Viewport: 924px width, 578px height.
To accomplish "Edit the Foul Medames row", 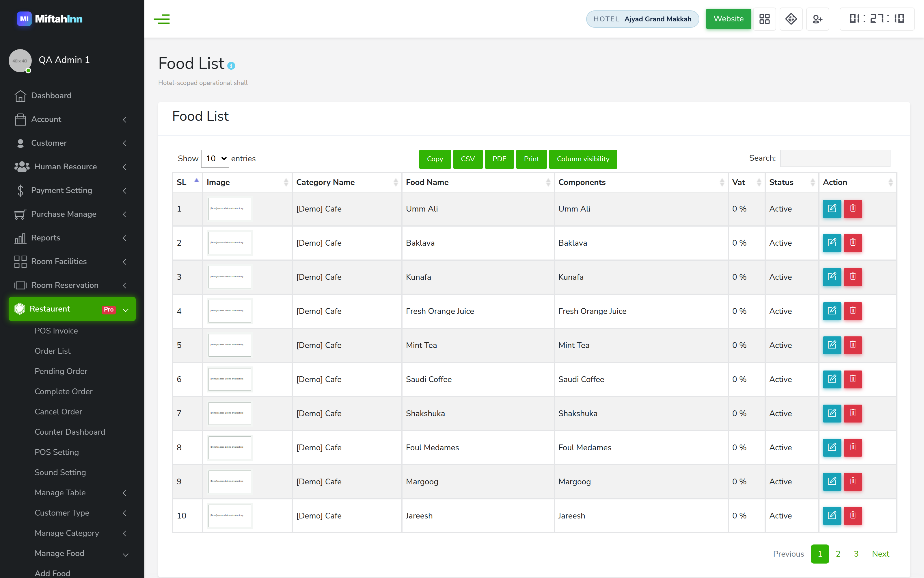I will tap(832, 447).
